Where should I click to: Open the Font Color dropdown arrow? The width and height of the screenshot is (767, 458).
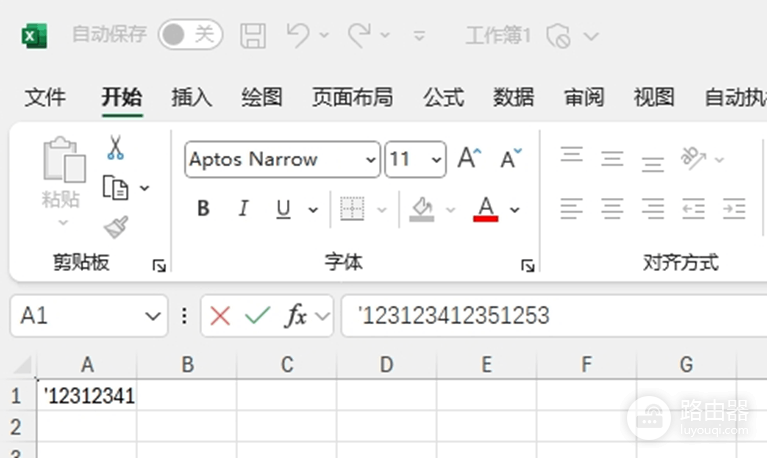click(515, 210)
